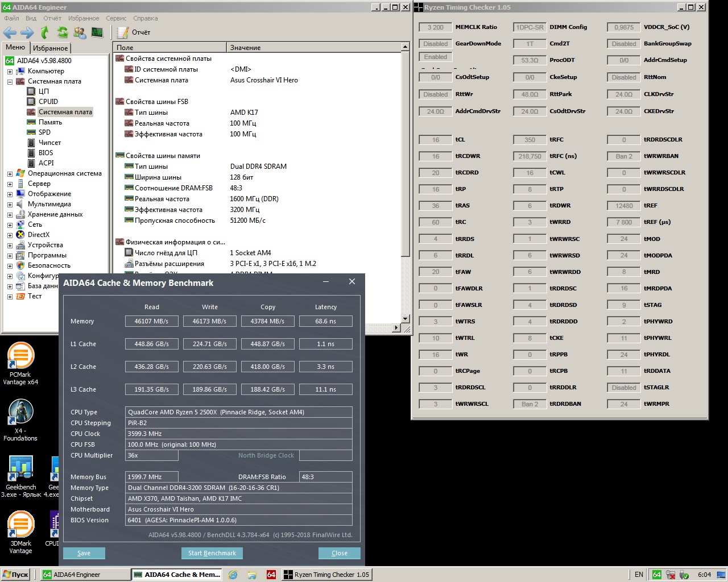Click the blue Forward arrow in AIDA64 toolbar
Image resolution: width=728 pixels, height=582 pixels.
pos(27,32)
